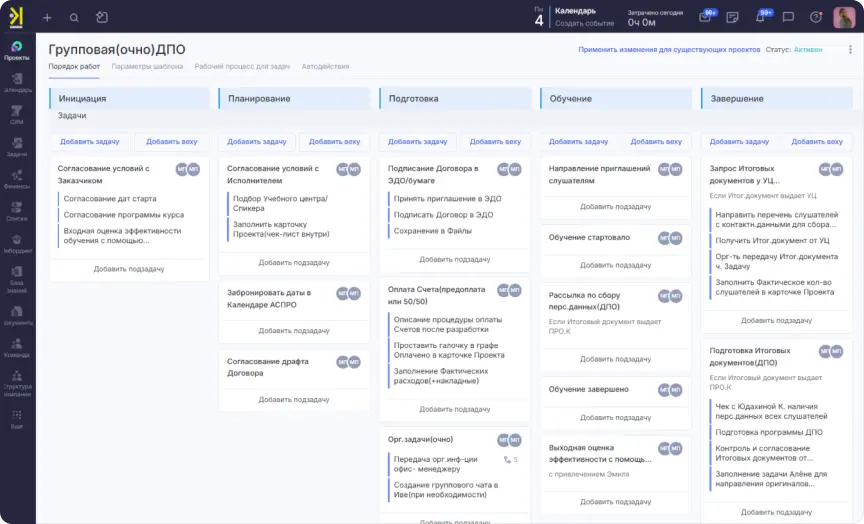Select the Инициация stage header
This screenshot has width=864, height=524.
(129, 99)
